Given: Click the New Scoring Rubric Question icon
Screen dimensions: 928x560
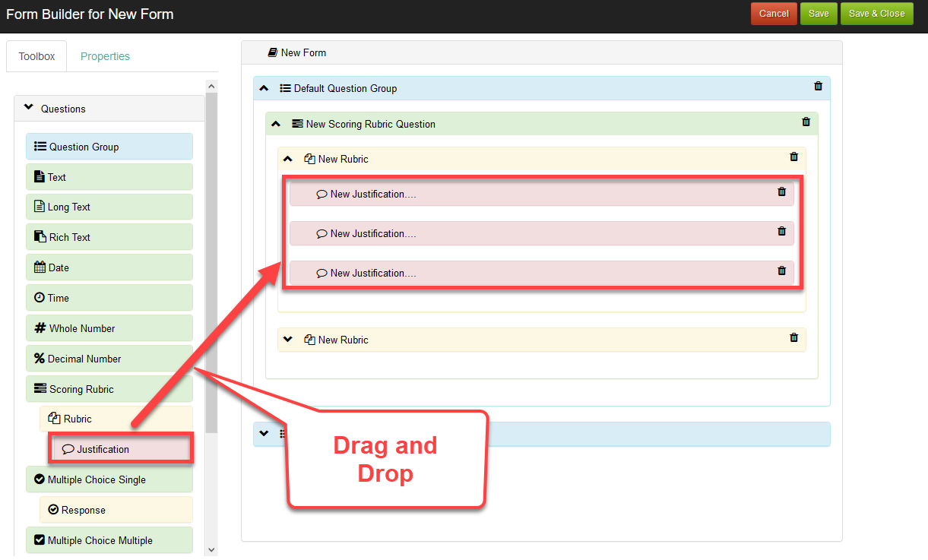Looking at the screenshot, I should coord(297,123).
